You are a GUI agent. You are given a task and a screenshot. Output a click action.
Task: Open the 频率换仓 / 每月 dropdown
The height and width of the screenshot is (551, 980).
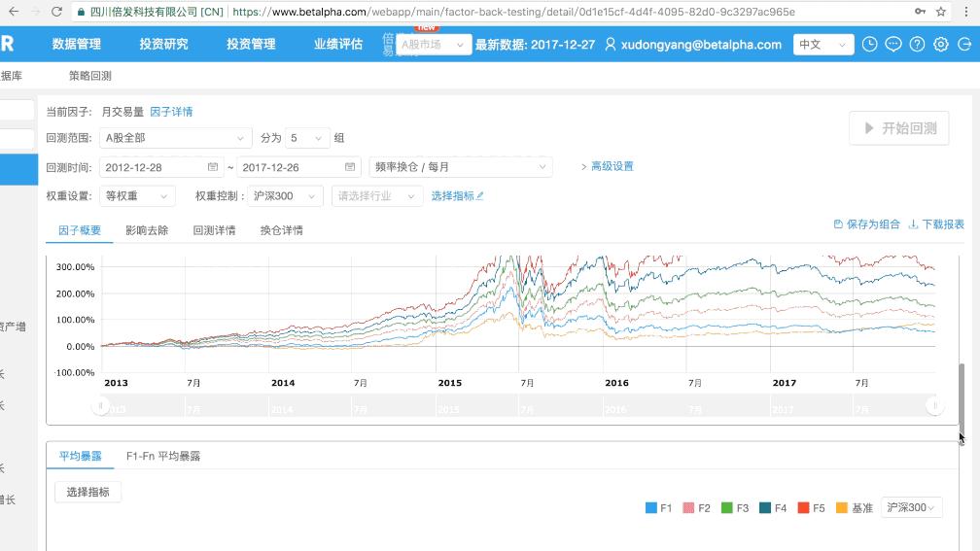point(461,167)
